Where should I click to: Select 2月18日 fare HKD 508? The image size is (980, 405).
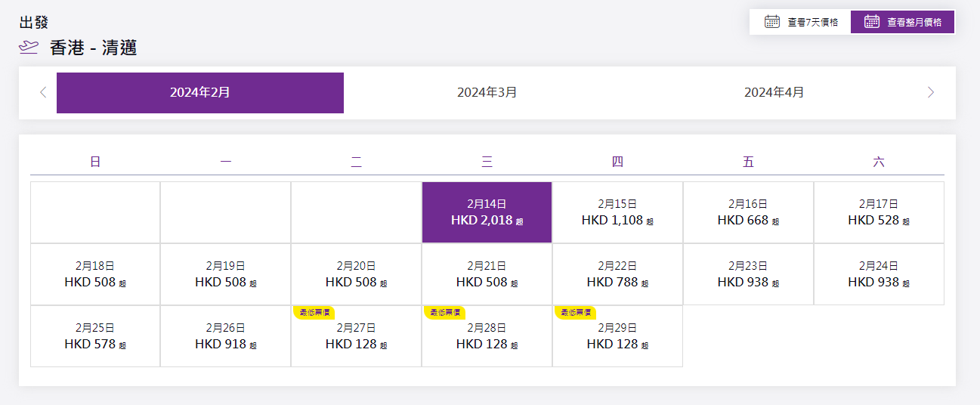[x=94, y=274]
